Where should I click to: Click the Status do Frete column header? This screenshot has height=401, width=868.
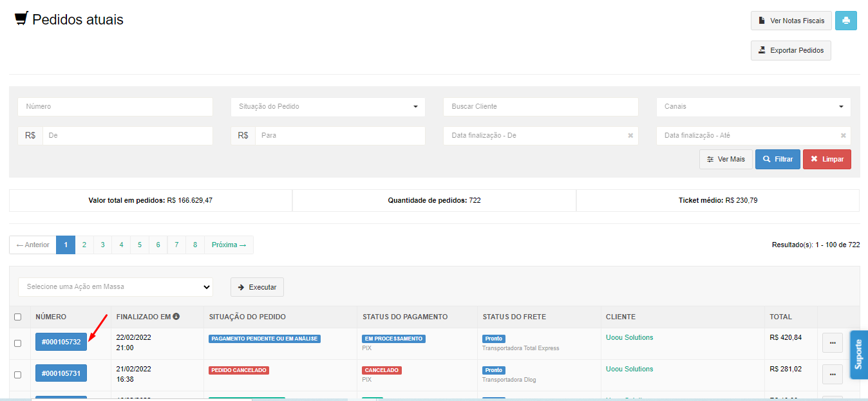tap(514, 317)
